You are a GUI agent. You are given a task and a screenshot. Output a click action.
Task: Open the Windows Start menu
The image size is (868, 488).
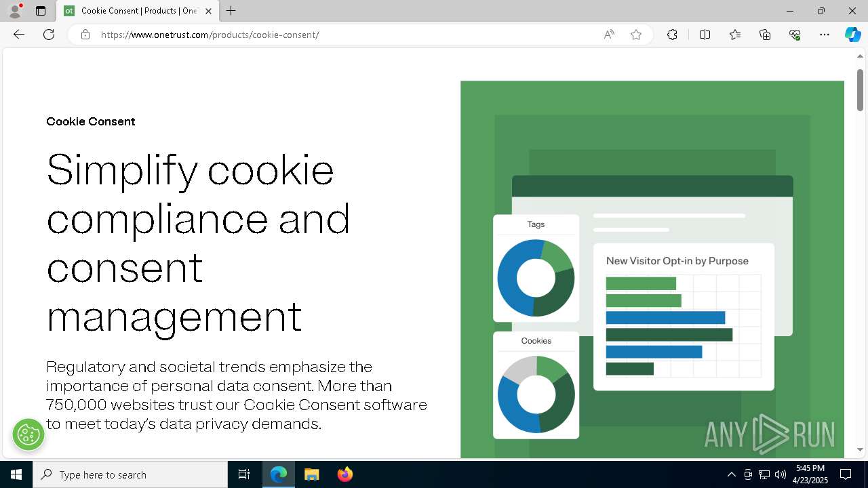16,474
